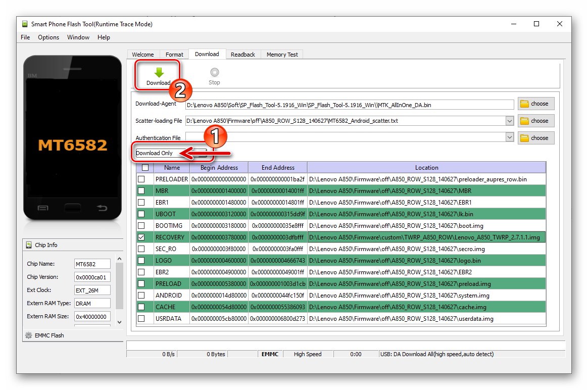Open the File menu

[x=25, y=37]
